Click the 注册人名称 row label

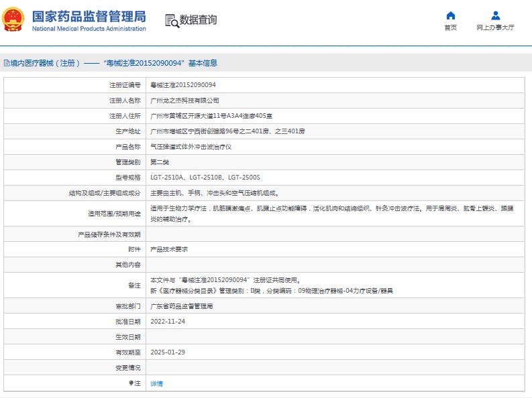pyautogui.click(x=125, y=101)
